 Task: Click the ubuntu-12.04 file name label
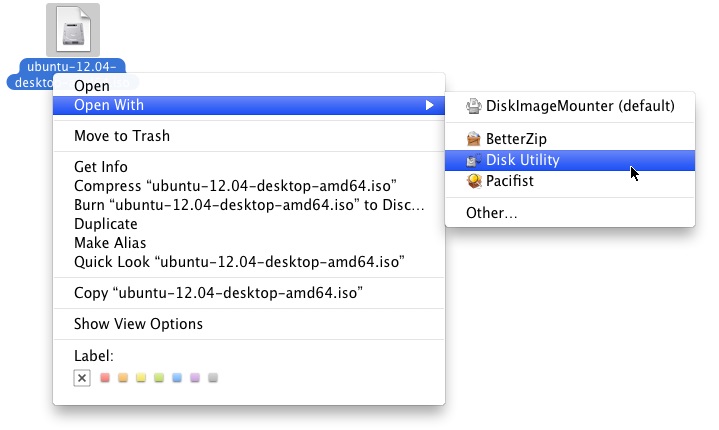pyautogui.click(x=72, y=74)
